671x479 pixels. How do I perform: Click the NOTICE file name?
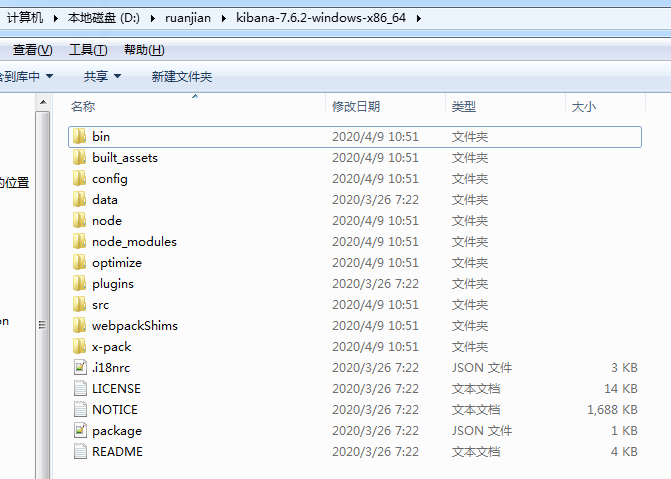115,409
